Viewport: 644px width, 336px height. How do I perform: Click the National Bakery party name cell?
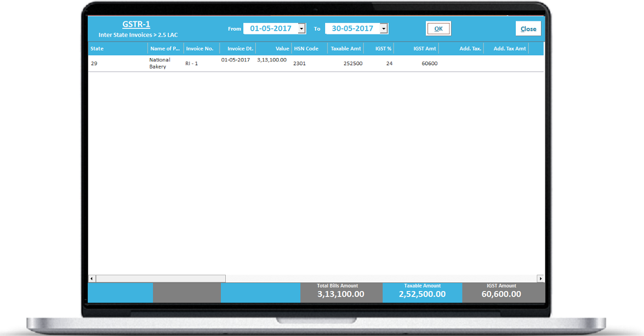coord(160,63)
